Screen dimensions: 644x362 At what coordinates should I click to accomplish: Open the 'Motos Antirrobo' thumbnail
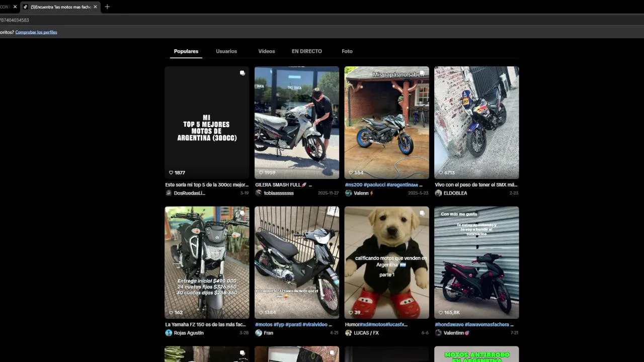pos(476,354)
